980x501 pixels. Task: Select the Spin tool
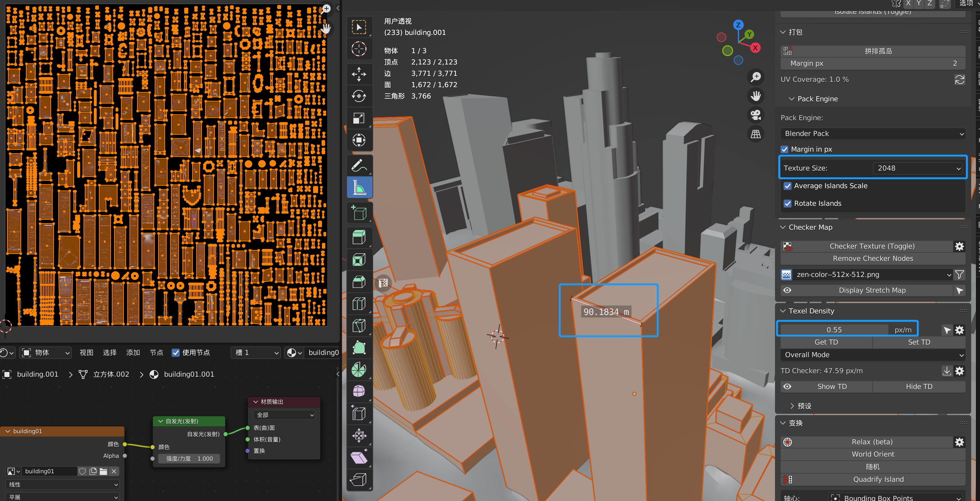point(359,369)
